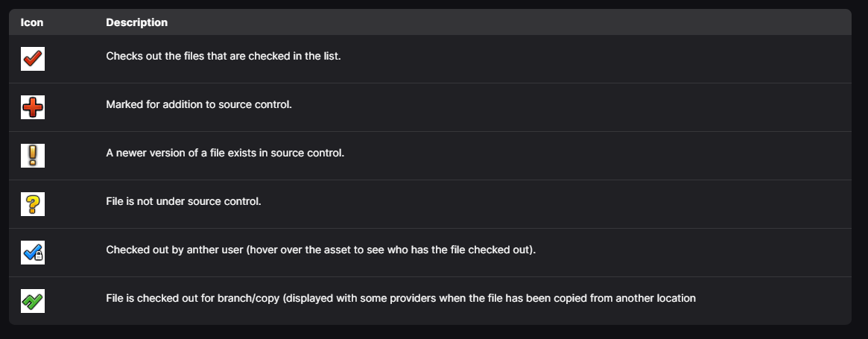
Task: Click the red checkmark check-out icon
Action: click(x=33, y=59)
